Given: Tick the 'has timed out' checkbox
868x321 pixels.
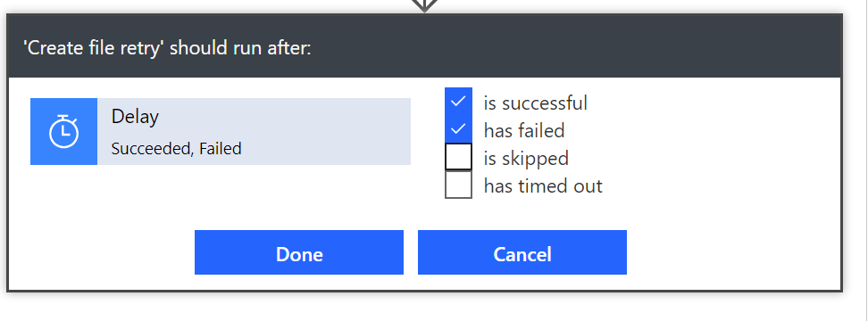Looking at the screenshot, I should coord(458,185).
